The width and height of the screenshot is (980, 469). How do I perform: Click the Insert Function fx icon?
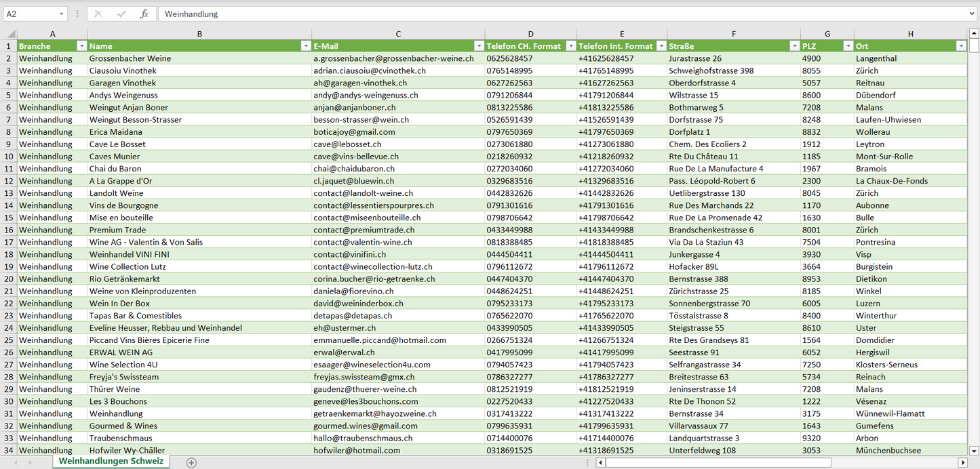pos(144,14)
